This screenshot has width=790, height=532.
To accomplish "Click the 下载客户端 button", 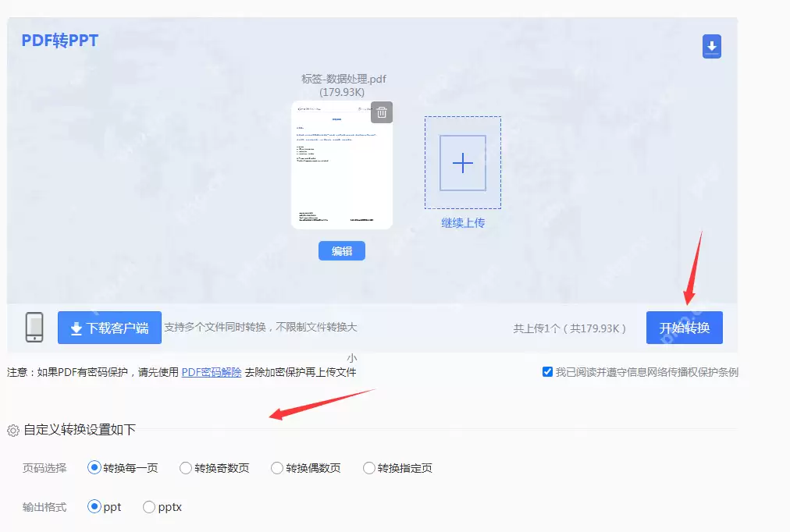I will pyautogui.click(x=109, y=328).
